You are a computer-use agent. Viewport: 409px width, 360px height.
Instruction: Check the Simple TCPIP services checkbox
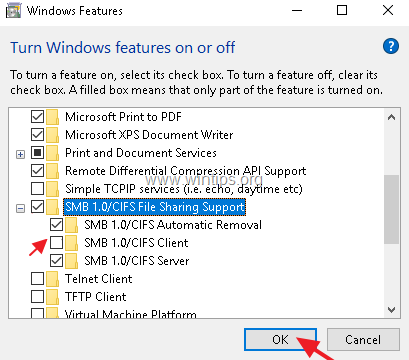pyautogui.click(x=37, y=189)
